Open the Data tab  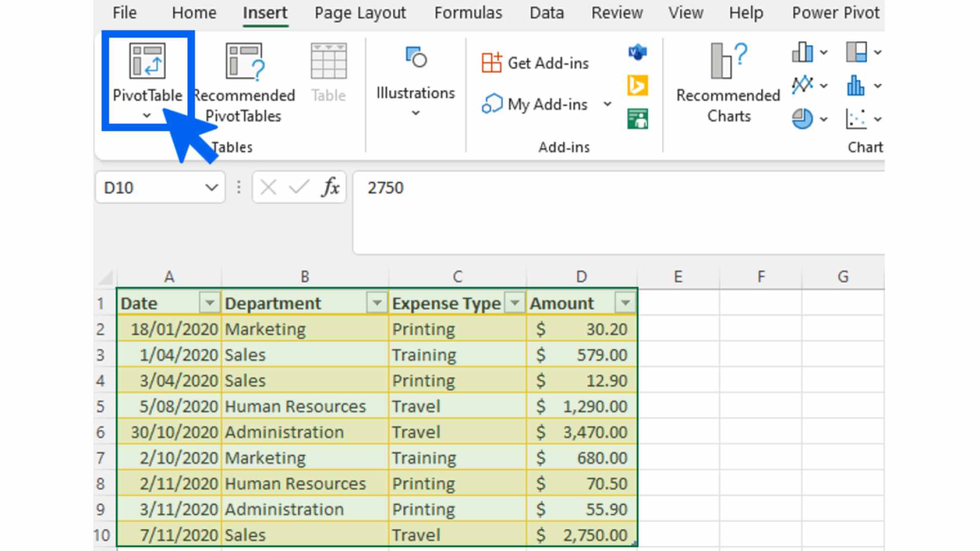547,13
